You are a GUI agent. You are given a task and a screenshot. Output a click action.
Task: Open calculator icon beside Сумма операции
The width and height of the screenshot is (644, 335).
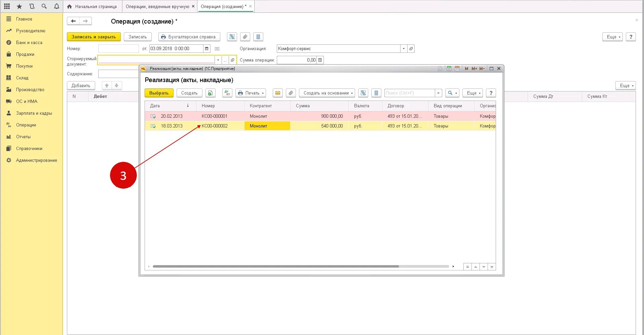coord(320,60)
